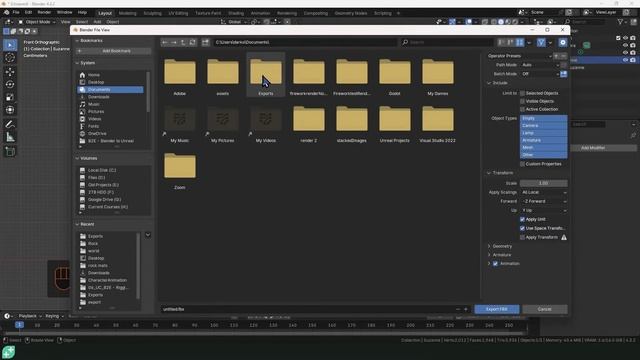This screenshot has width=640, height=360.
Task: Collapse the Transform section
Action: point(489,173)
